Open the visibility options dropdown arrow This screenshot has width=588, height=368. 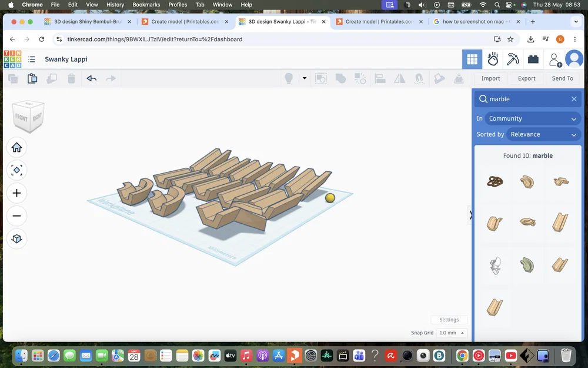(305, 78)
